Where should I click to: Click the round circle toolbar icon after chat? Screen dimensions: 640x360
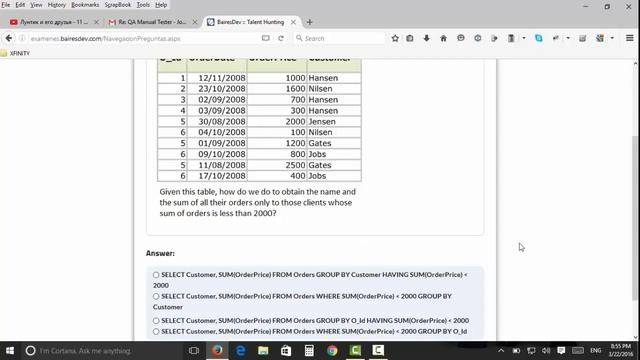point(478,38)
